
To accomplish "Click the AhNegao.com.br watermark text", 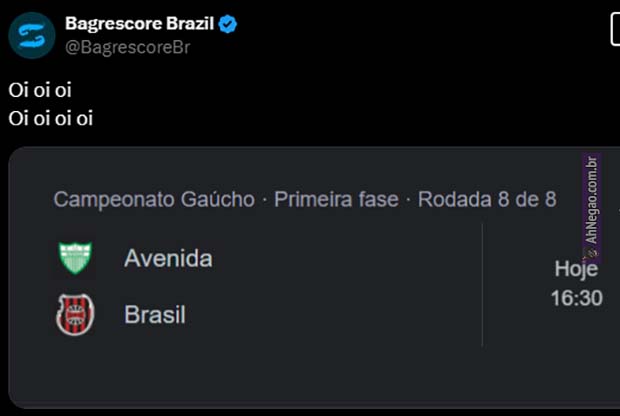I will [591, 198].
